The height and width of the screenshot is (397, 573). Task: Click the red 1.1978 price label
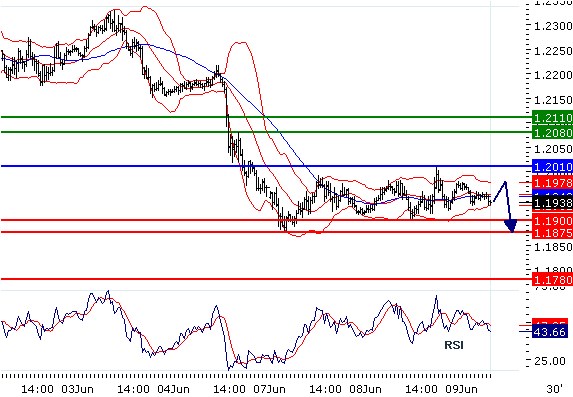(x=553, y=182)
